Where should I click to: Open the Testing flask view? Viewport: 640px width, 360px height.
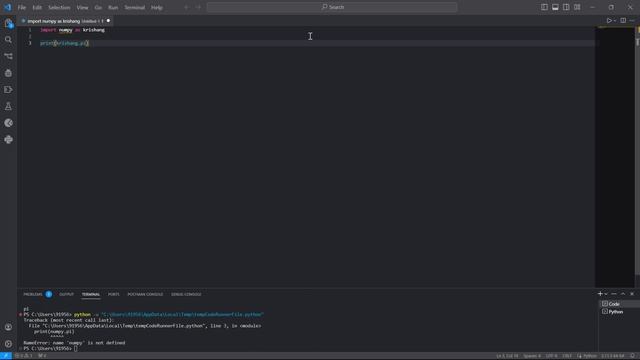(x=8, y=107)
